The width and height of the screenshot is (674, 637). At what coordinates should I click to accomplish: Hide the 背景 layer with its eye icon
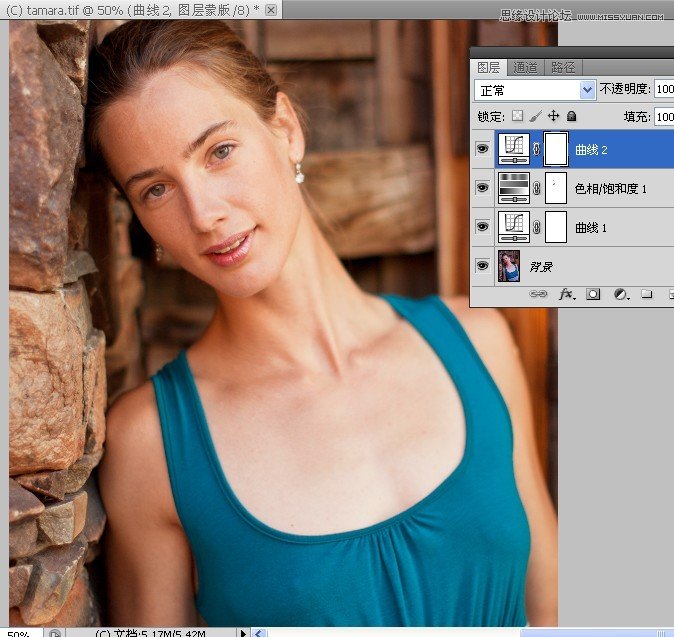pos(483,266)
